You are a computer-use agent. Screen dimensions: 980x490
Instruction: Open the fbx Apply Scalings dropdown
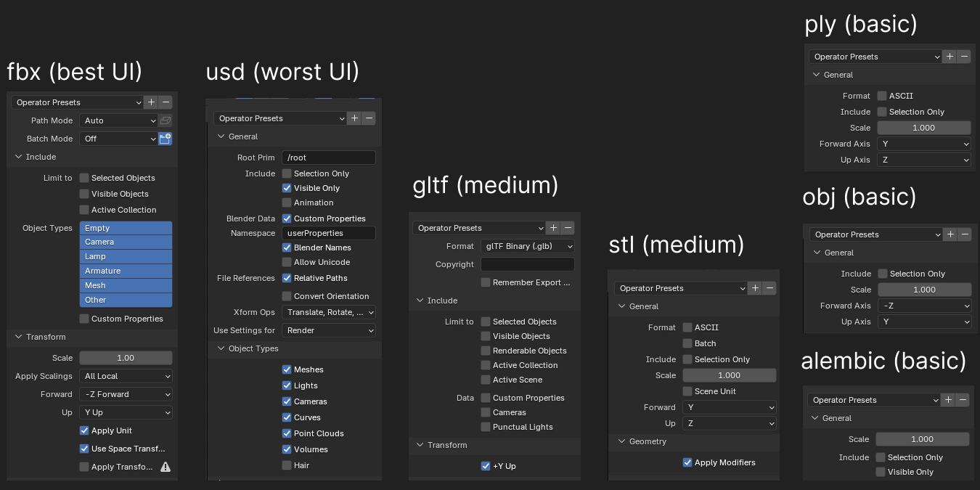tap(126, 376)
